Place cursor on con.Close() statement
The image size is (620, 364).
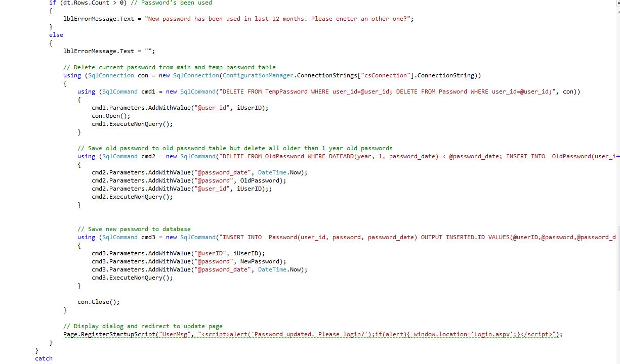pos(98,302)
